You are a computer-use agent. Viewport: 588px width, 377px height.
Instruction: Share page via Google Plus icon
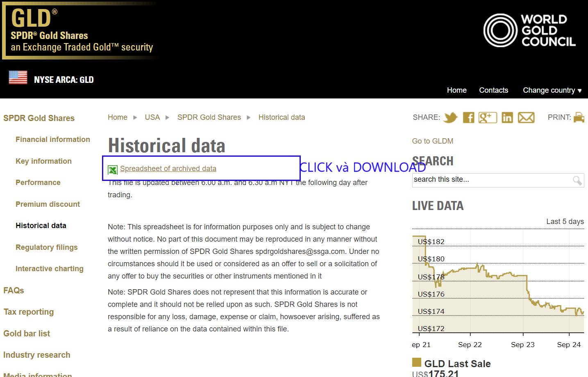488,118
